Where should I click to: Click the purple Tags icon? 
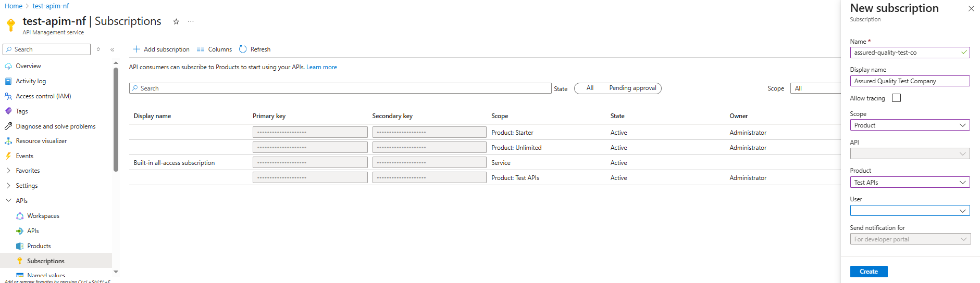click(x=8, y=111)
